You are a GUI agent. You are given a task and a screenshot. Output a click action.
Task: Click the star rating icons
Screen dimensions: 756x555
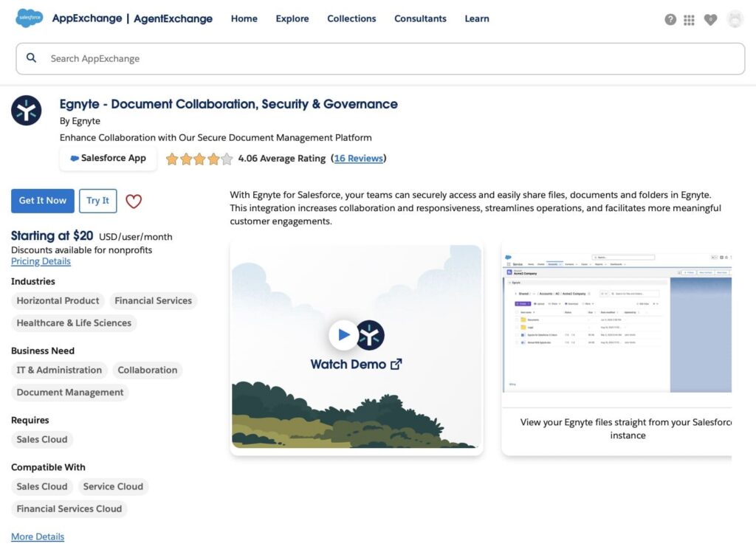199,159
